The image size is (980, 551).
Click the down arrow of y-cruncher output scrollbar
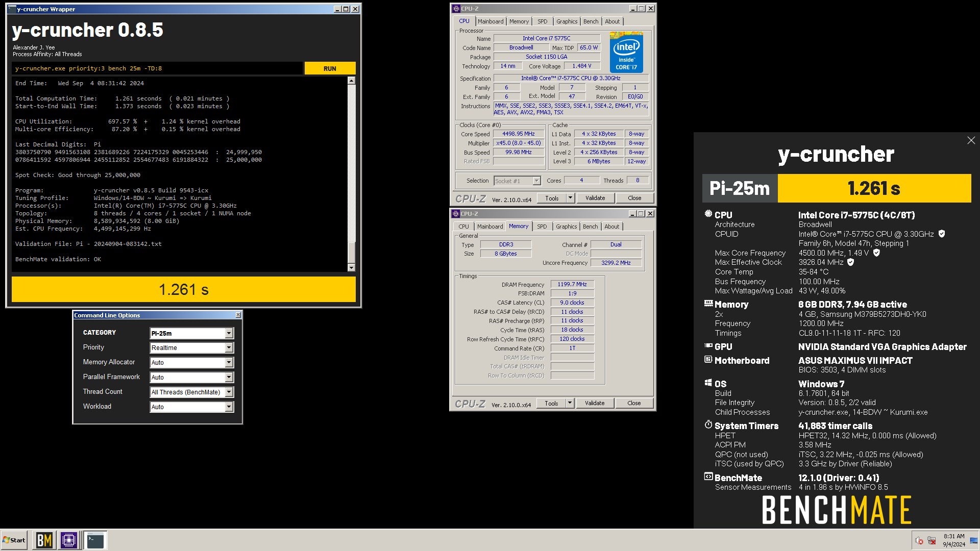pyautogui.click(x=351, y=268)
